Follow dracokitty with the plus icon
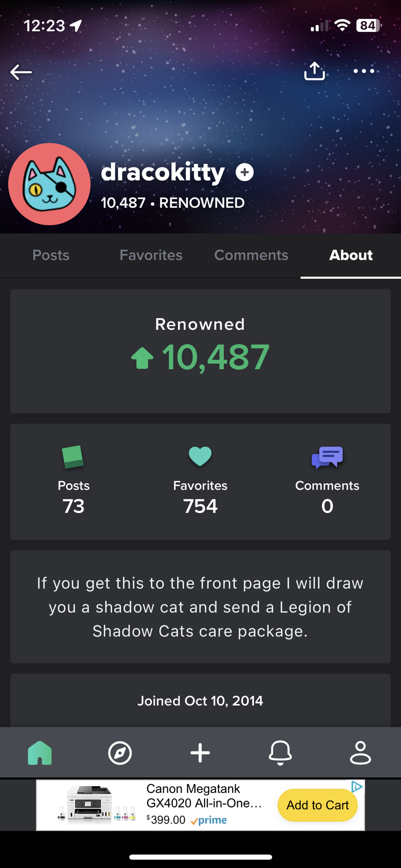Image resolution: width=401 pixels, height=868 pixels. pyautogui.click(x=245, y=172)
